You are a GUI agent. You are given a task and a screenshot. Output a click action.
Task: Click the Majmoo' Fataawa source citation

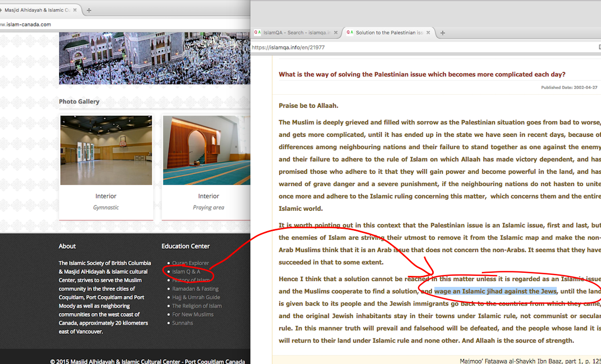click(x=530, y=360)
